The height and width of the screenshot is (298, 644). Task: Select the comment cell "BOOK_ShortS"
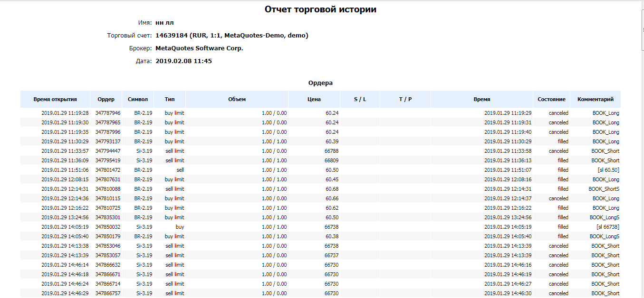pyautogui.click(x=604, y=189)
